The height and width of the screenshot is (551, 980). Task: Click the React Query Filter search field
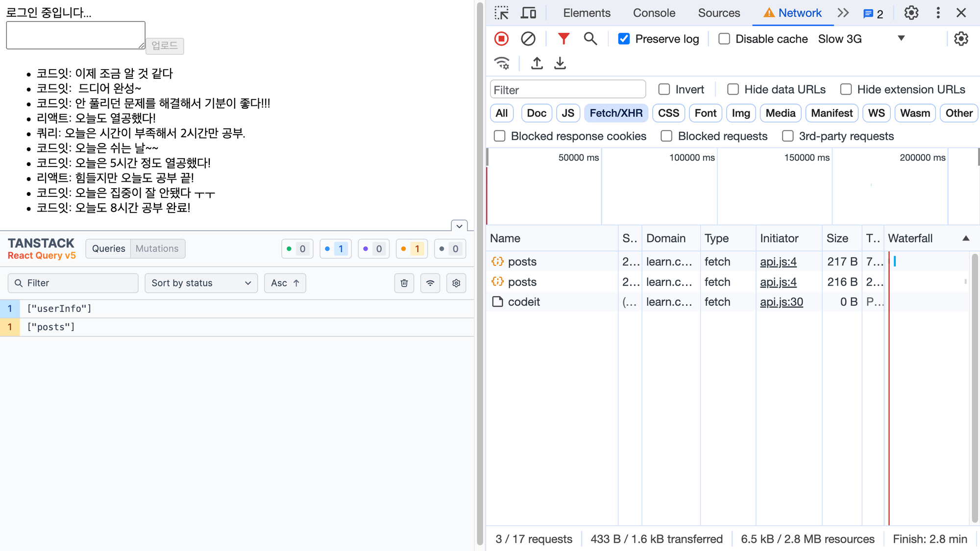[x=73, y=283]
